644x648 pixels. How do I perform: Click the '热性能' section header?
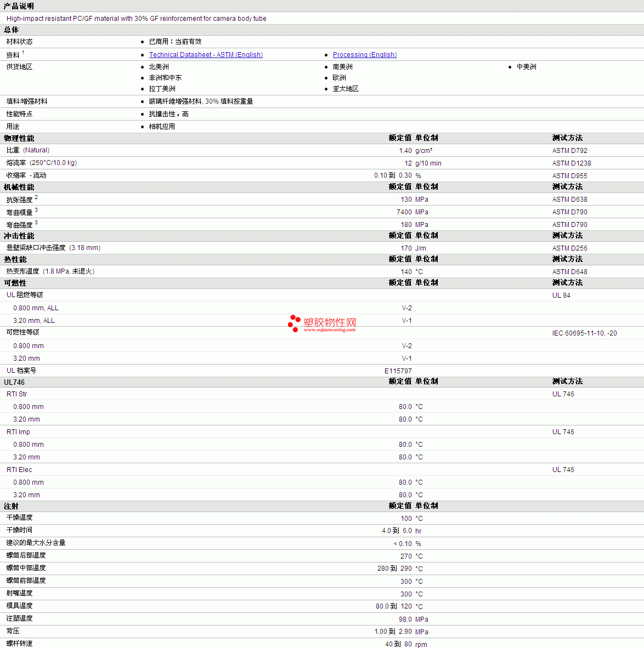(x=15, y=259)
